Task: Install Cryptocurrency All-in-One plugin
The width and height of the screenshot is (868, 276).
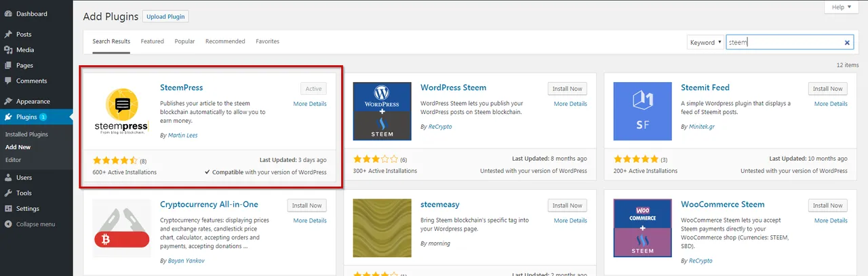Action: pos(307,205)
